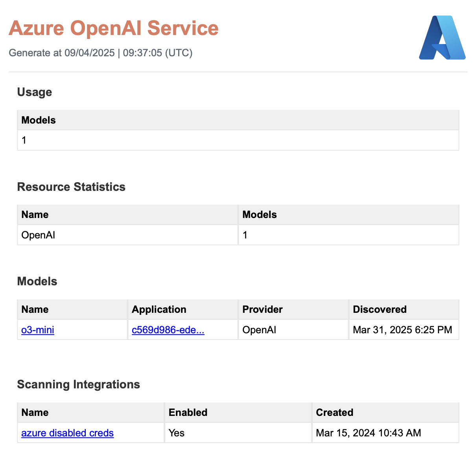Open the c569d986-ede... application link
This screenshot has width=476, height=458.
point(168,330)
